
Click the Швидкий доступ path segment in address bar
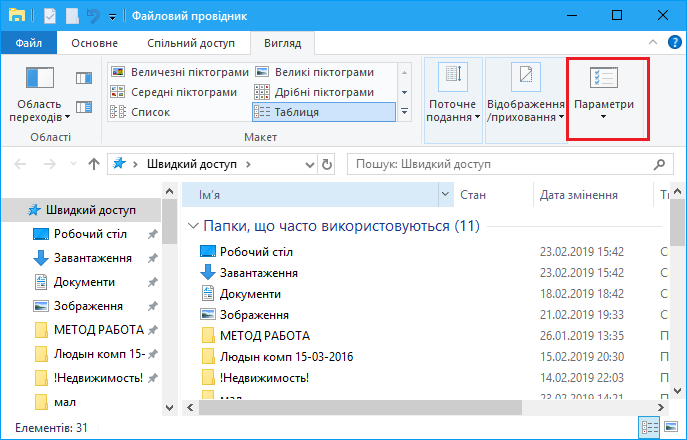(192, 164)
